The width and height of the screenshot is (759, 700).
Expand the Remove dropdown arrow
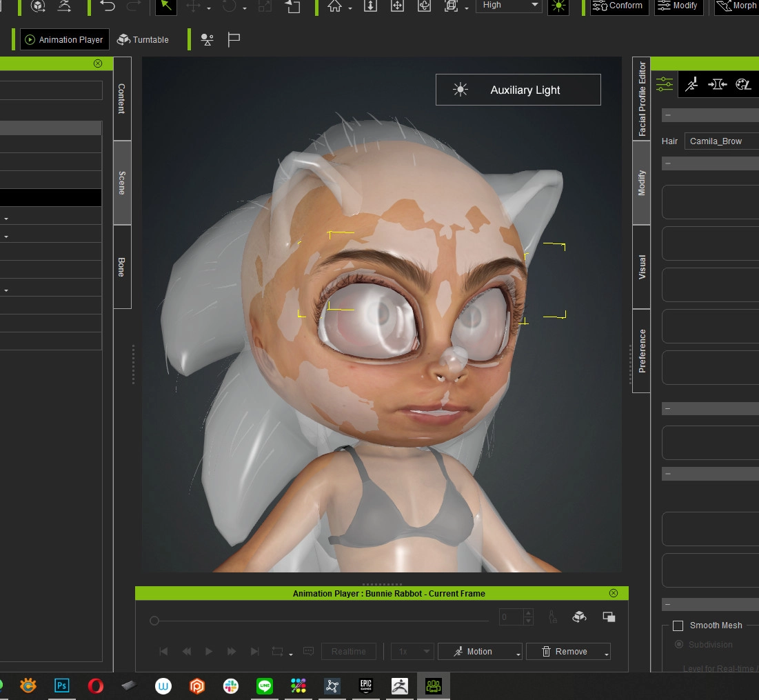click(607, 652)
